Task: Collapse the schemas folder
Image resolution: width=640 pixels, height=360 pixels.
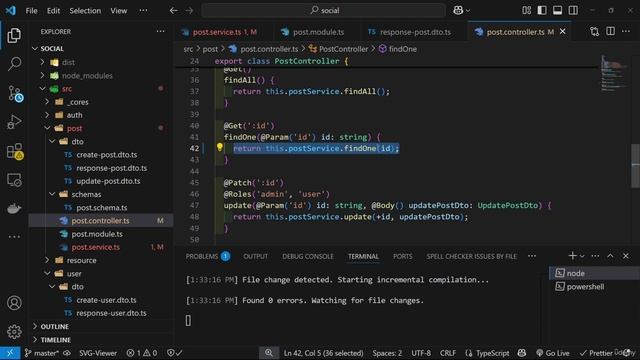Action: 52,194
